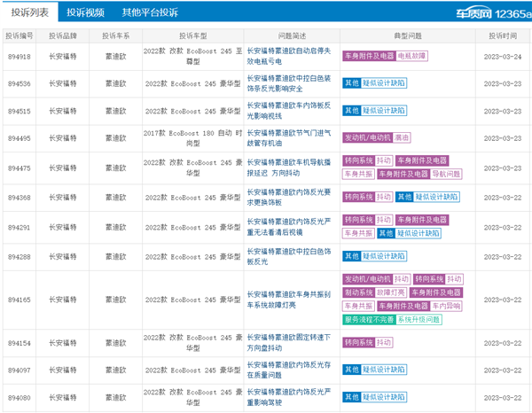The width and height of the screenshot is (532, 413).
Task: Select complaint number 894165
Action: (20, 300)
